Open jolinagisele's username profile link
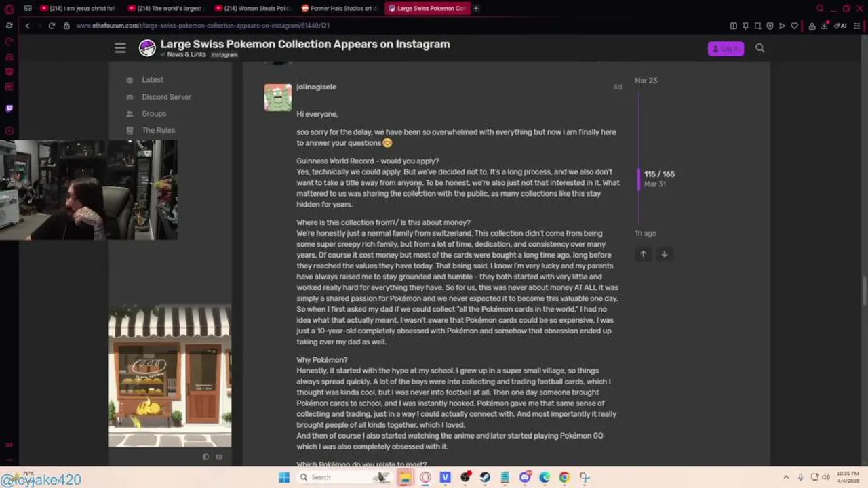This screenshot has height=488, width=868. pos(316,87)
